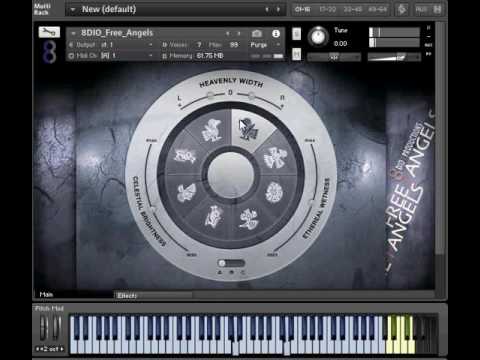
Task: Click the PV icon in instrument header
Action: tap(429, 54)
